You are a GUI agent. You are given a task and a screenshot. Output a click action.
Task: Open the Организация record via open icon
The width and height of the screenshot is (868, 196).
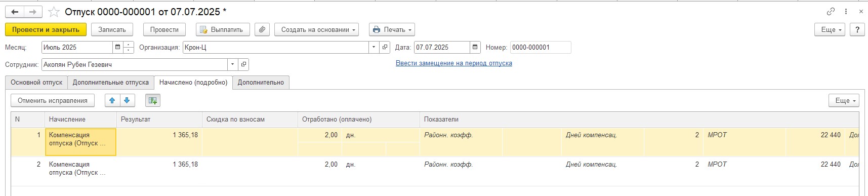pos(385,47)
